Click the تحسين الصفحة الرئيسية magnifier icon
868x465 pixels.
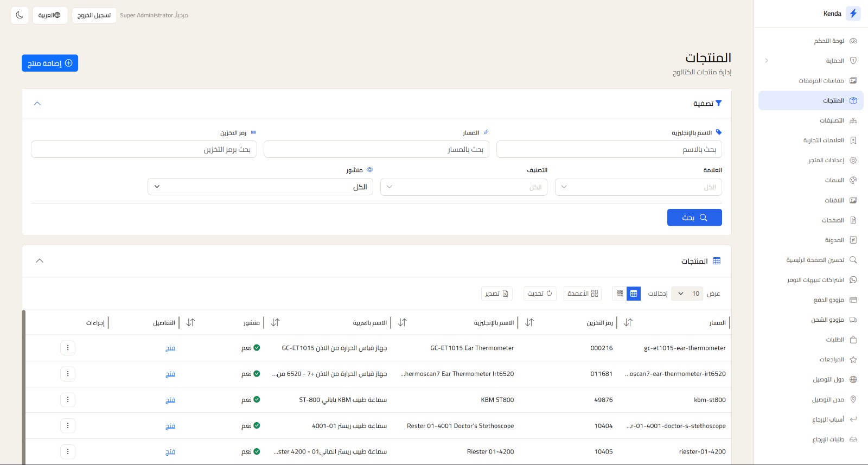pyautogui.click(x=853, y=260)
